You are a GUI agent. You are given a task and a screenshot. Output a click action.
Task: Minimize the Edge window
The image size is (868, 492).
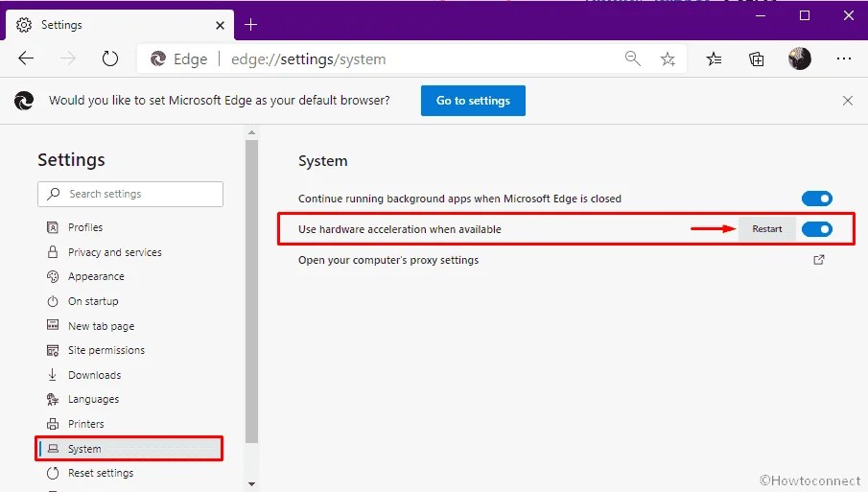pyautogui.click(x=761, y=16)
